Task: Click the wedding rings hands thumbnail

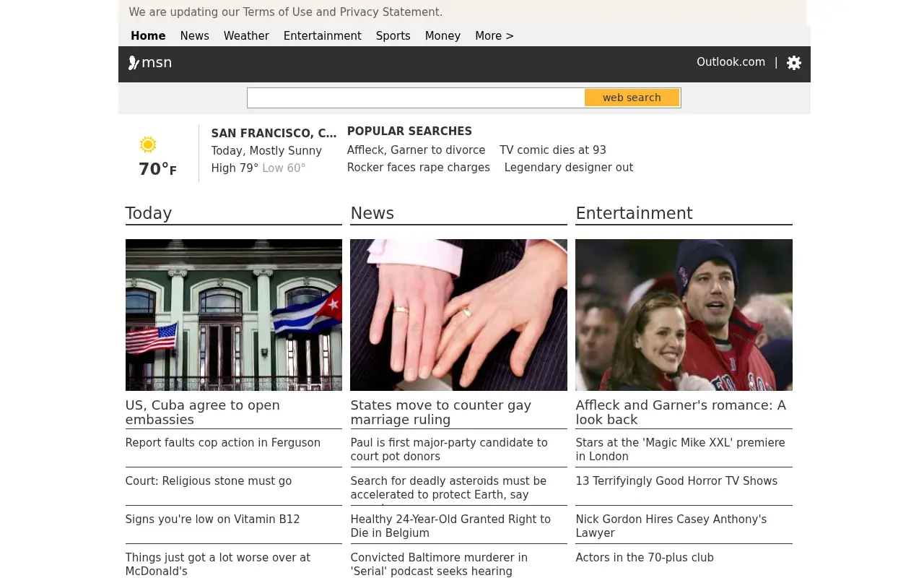Action: [458, 315]
